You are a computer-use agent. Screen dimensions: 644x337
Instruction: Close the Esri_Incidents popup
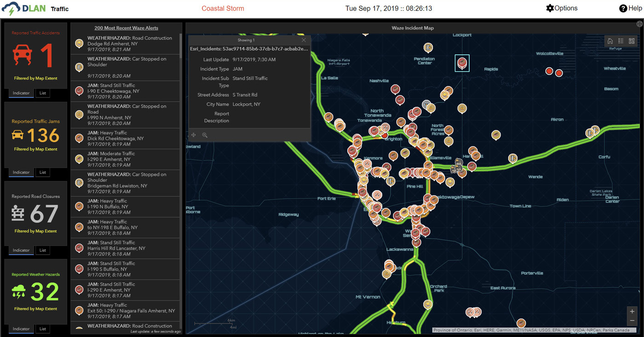click(x=304, y=40)
